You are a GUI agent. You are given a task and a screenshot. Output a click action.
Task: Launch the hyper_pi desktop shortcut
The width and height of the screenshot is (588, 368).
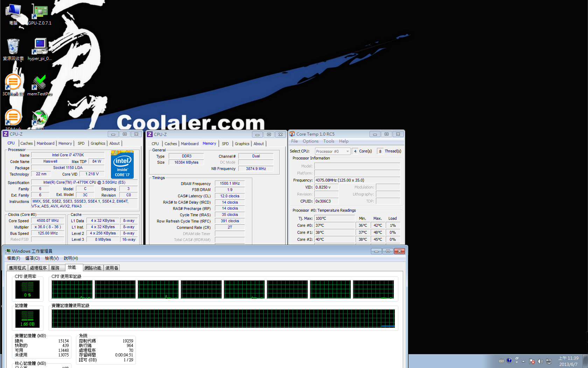pos(40,49)
